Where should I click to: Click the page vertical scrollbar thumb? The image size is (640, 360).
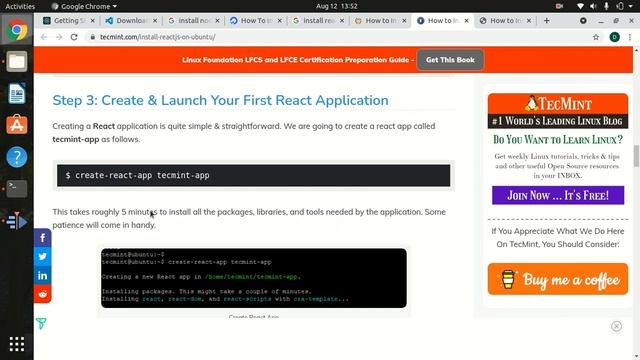click(636, 156)
